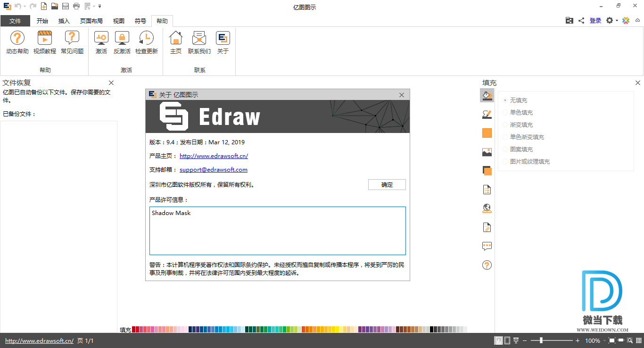Open the zoom 100% dropdown arrow
The height and width of the screenshot is (348, 644).
tap(604, 340)
